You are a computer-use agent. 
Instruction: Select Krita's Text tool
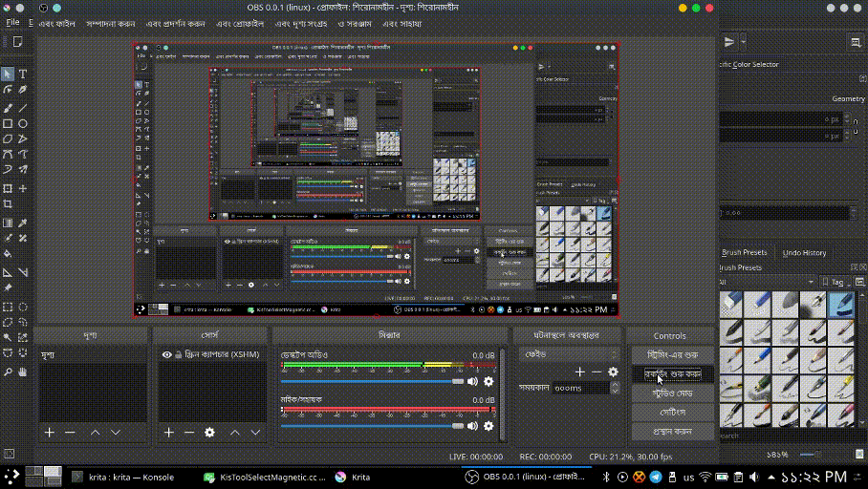(x=23, y=74)
